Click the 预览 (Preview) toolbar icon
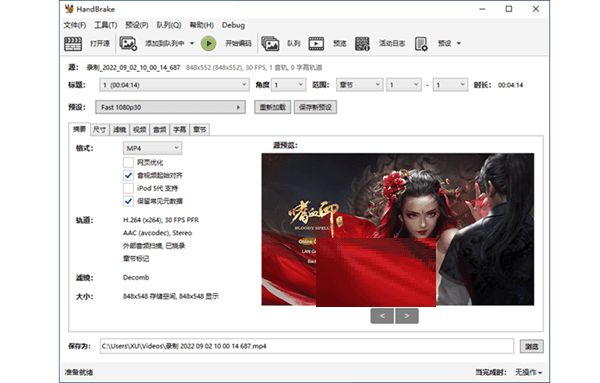 (316, 43)
